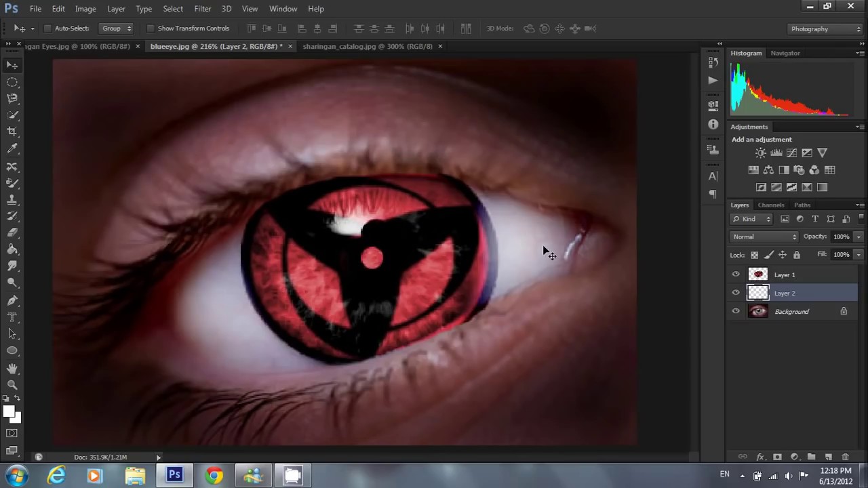
Task: Select the Pen tool
Action: [x=12, y=300]
